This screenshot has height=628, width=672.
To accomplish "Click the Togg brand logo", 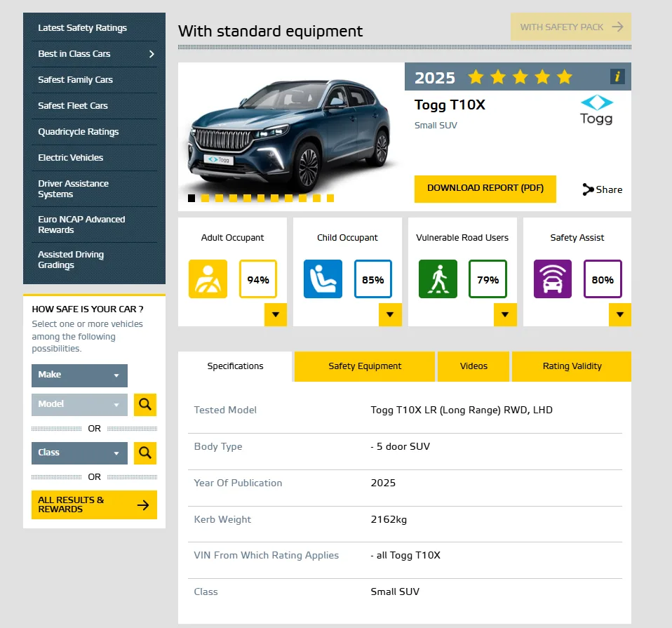I will click(596, 110).
